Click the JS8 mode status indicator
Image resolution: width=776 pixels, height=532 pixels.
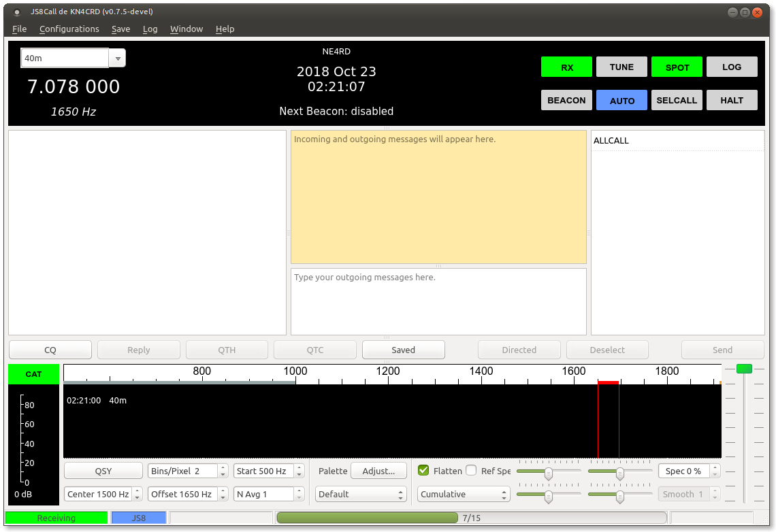(139, 518)
